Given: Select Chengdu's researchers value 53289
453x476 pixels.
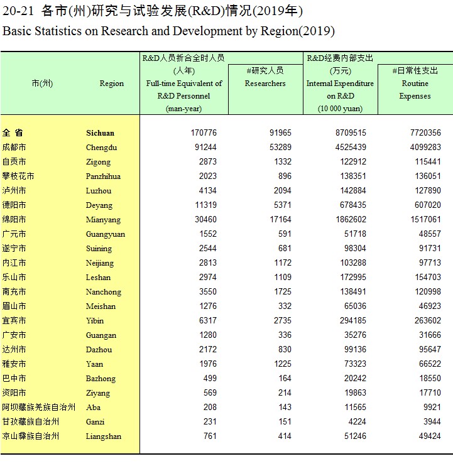Looking at the screenshot, I should (280, 148).
